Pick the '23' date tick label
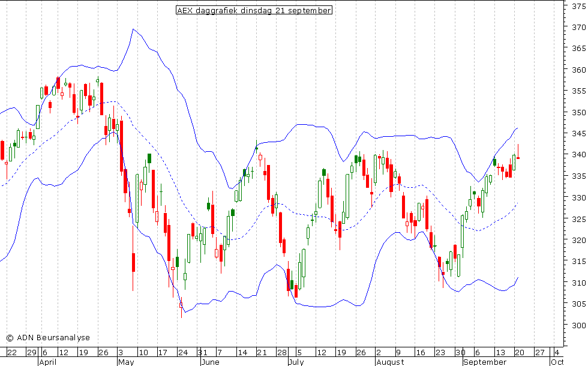This screenshot has width=588, height=366. tap(440, 353)
